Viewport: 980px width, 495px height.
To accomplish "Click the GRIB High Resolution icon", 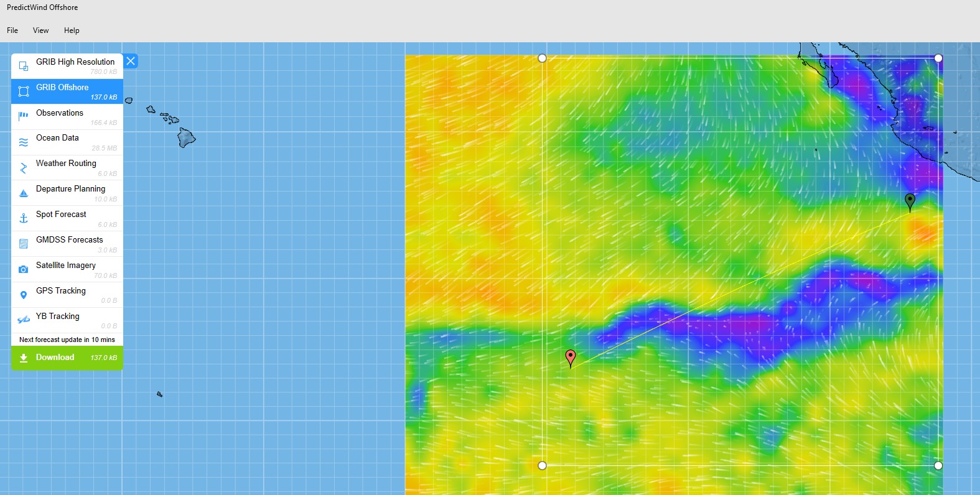I will coord(24,66).
